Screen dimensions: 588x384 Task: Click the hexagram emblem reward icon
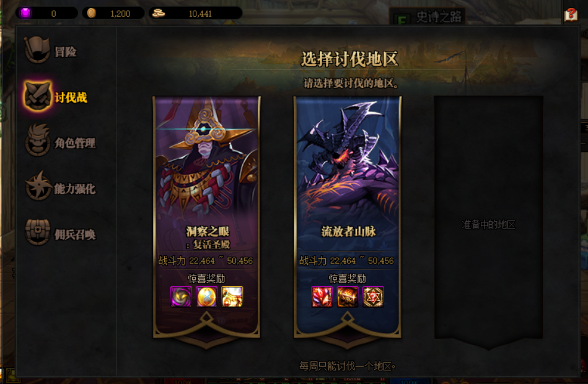click(373, 297)
